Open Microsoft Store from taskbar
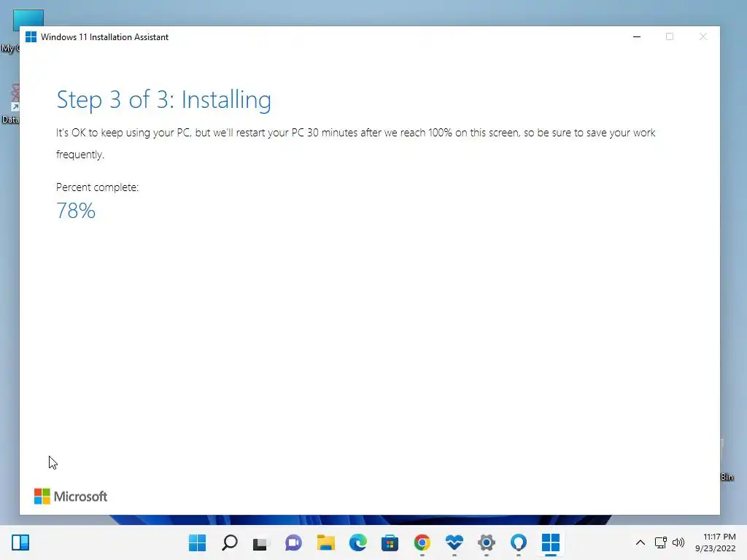747x560 pixels. click(x=390, y=542)
